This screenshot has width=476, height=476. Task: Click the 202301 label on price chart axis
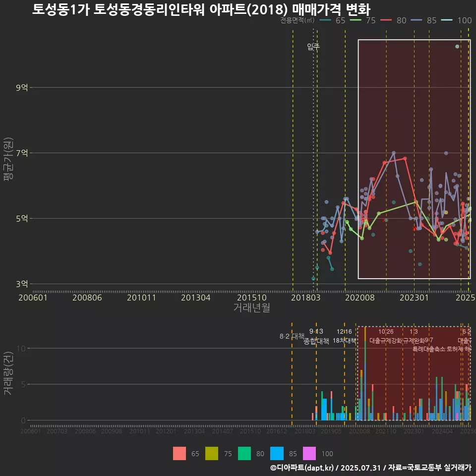click(x=414, y=297)
